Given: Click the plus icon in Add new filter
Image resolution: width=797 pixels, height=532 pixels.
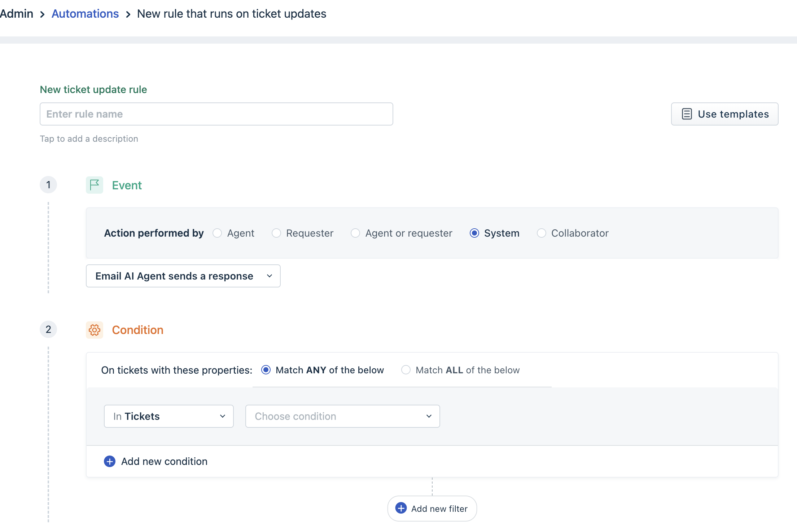Looking at the screenshot, I should [401, 508].
